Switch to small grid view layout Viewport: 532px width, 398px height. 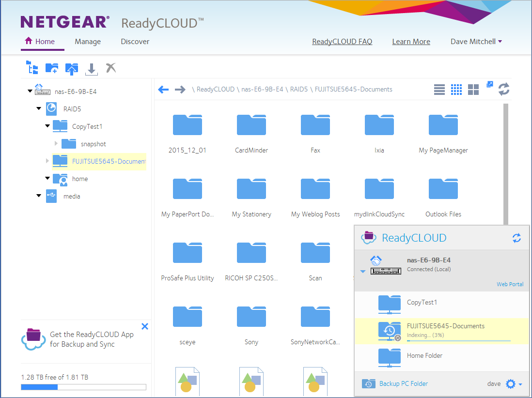(456, 90)
